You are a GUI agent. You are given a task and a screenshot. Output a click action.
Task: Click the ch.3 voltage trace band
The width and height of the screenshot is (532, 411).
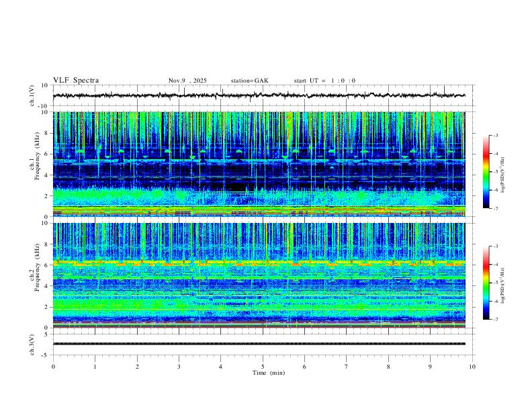(x=259, y=344)
